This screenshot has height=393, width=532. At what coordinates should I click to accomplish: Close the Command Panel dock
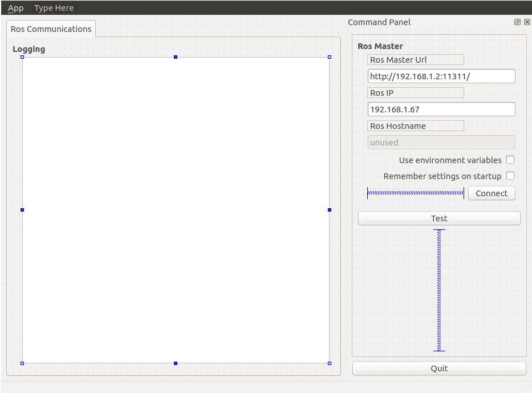click(527, 22)
